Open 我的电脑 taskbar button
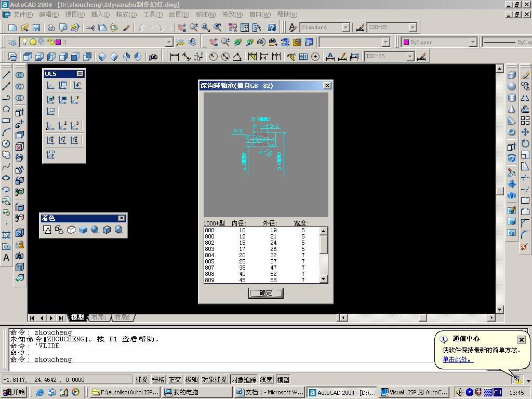532x399 pixels. (x=197, y=392)
